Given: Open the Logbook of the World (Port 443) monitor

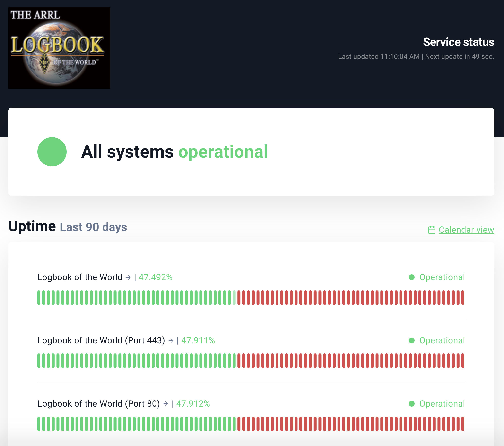Looking at the screenshot, I should [x=101, y=340].
